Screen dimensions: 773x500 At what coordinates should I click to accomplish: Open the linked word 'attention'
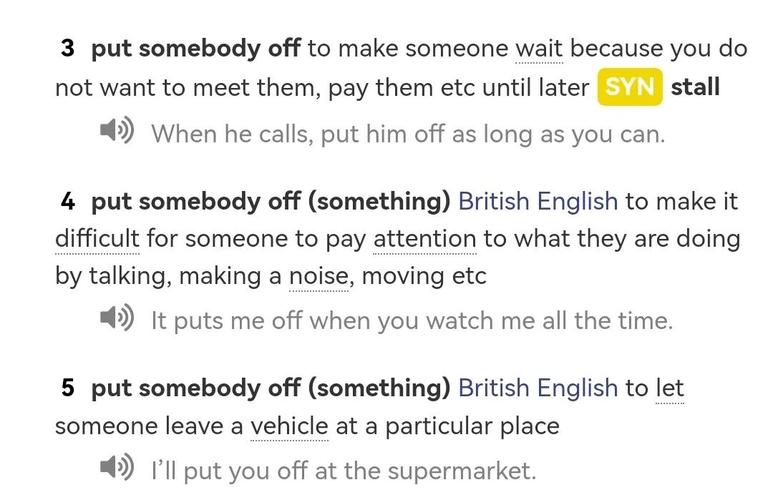click(x=425, y=239)
